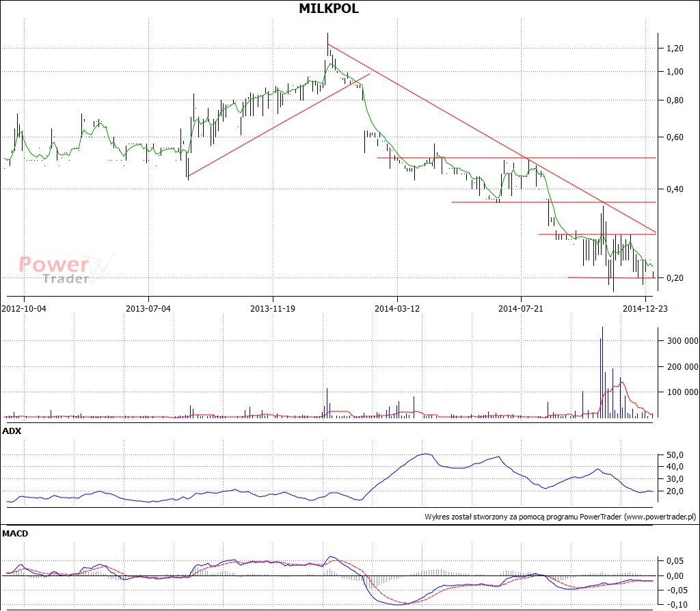Click the tallest volume bar

[x=602, y=372]
